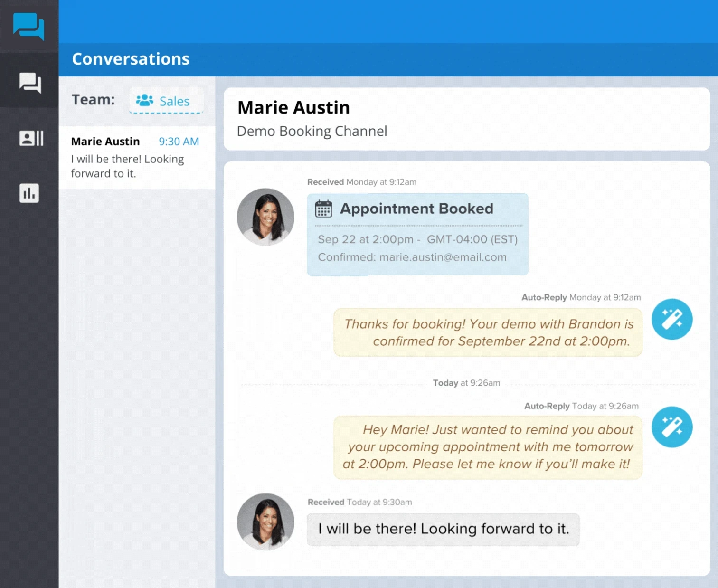Click the blue chat logo icon

[28, 26]
